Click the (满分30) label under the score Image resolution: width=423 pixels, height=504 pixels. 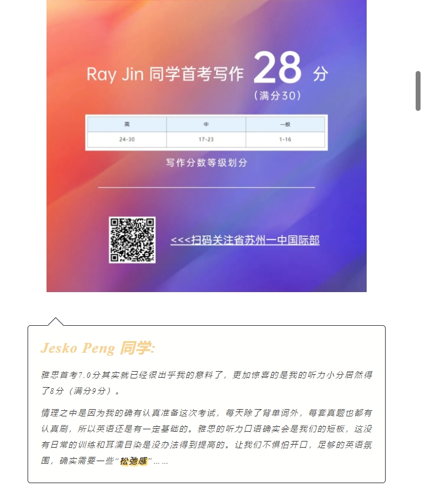(x=277, y=96)
